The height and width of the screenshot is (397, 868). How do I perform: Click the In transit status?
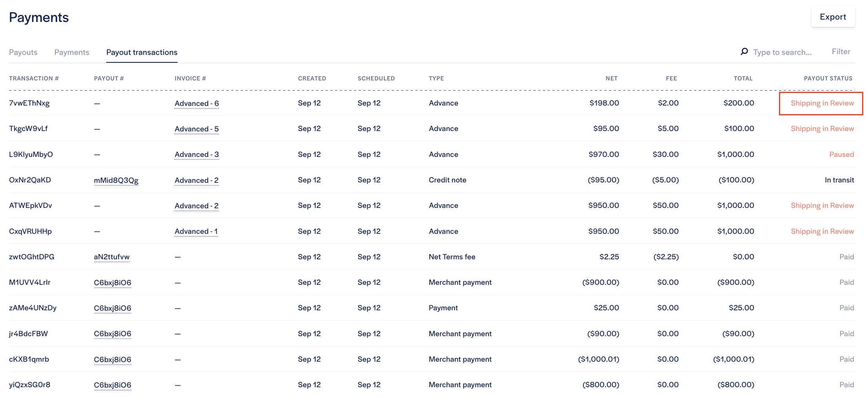(839, 180)
